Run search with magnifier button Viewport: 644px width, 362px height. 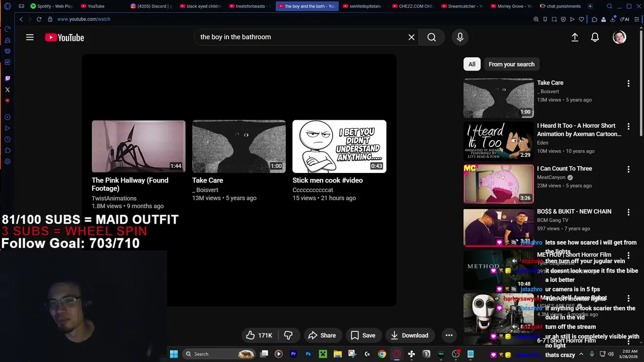click(x=432, y=37)
